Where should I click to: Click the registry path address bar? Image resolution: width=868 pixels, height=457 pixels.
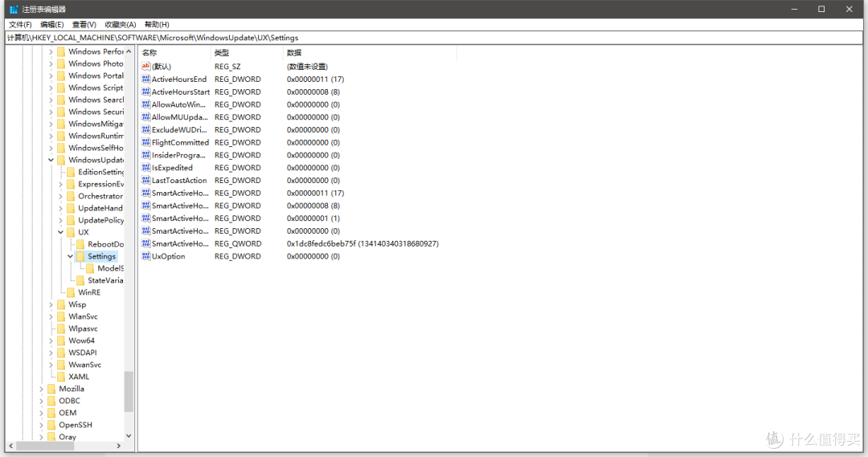click(x=433, y=38)
